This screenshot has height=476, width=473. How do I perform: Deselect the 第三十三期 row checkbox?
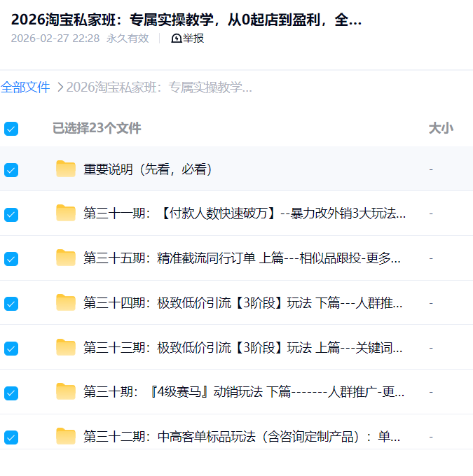point(11,348)
